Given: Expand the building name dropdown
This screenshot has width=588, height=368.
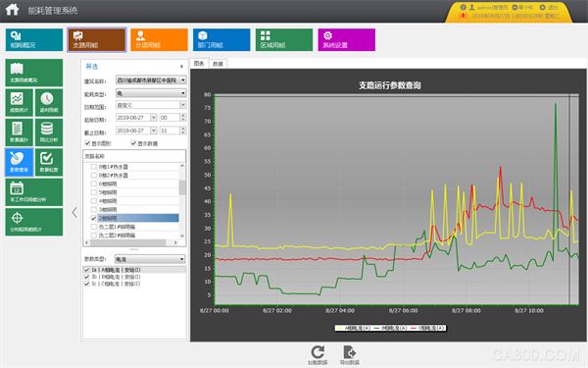Looking at the screenshot, I should 183,80.
